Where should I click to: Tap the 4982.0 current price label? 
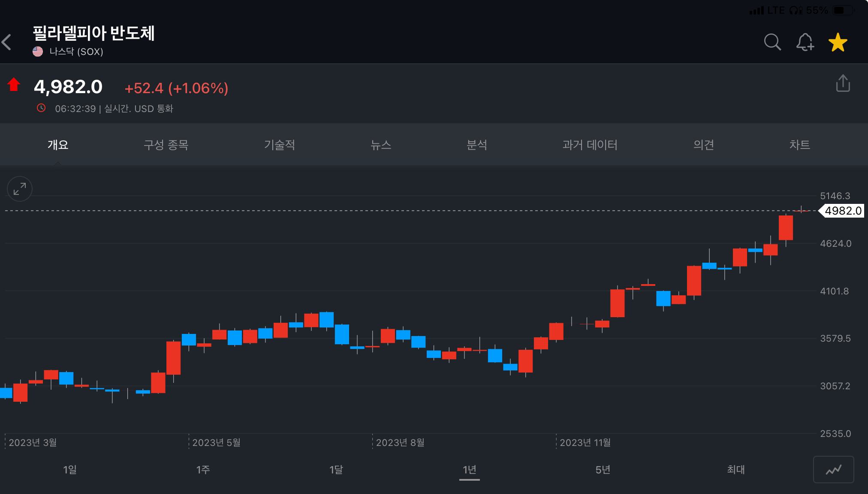[842, 211]
